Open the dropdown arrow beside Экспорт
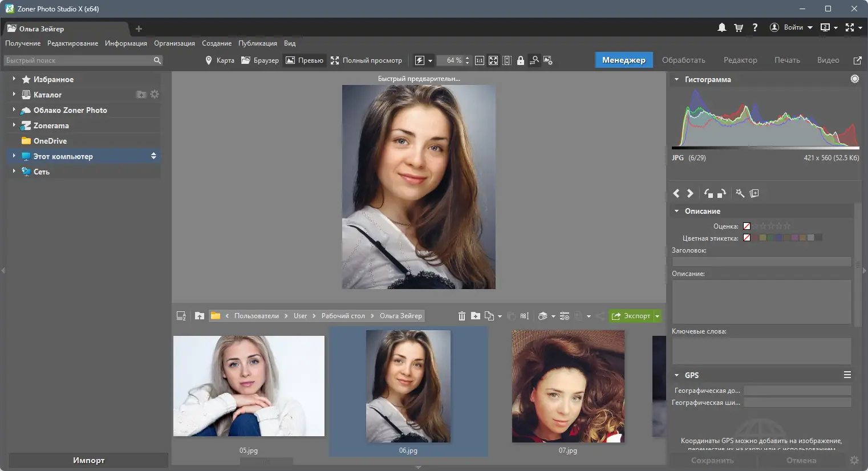This screenshot has height=471, width=868. [658, 316]
